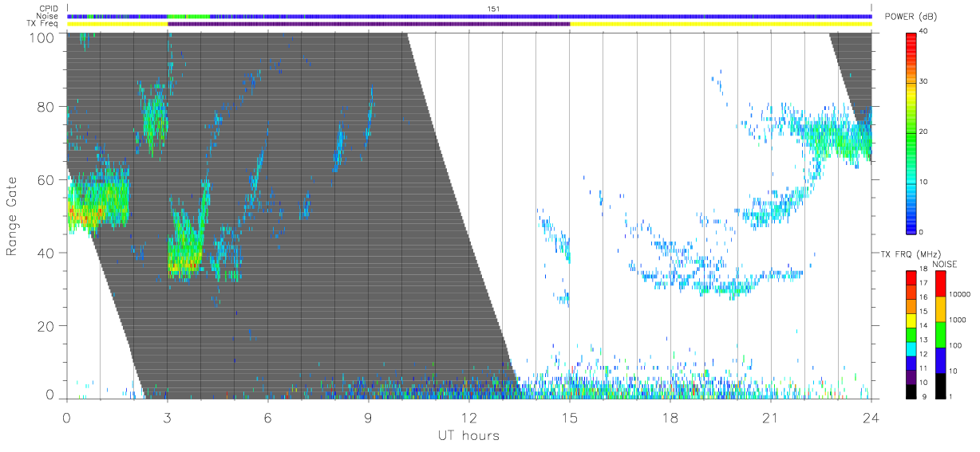Viewport: 980px width, 452px height.
Task: Click the 1000 label on NOISE legend
Action: pyautogui.click(x=958, y=320)
